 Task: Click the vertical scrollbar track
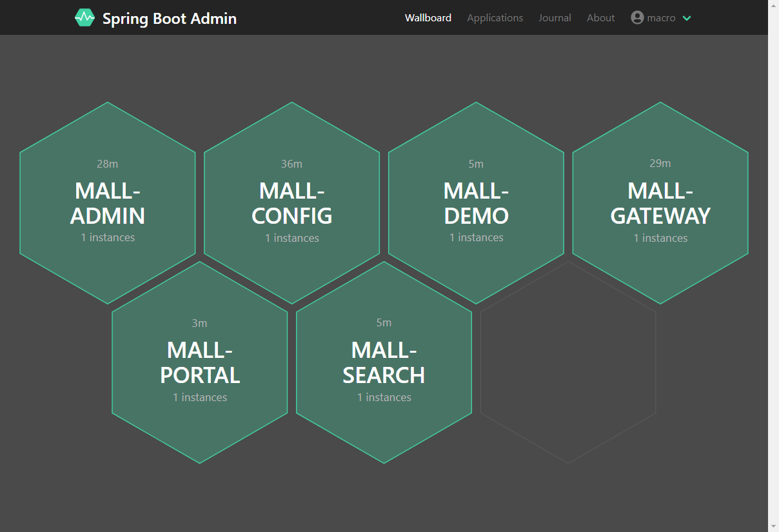(x=773, y=258)
